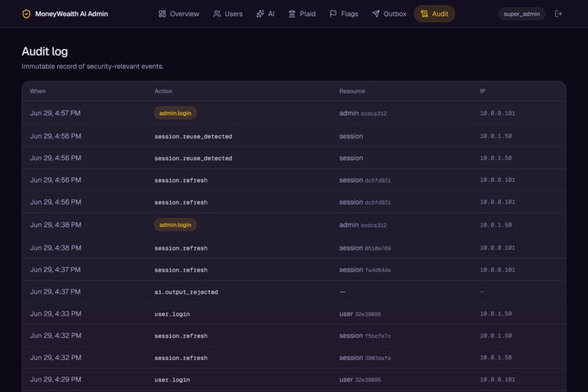Click the IP column header

483,91
